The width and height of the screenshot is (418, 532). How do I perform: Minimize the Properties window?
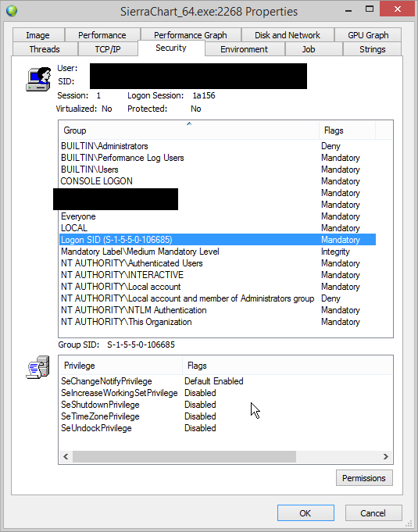tap(348, 10)
